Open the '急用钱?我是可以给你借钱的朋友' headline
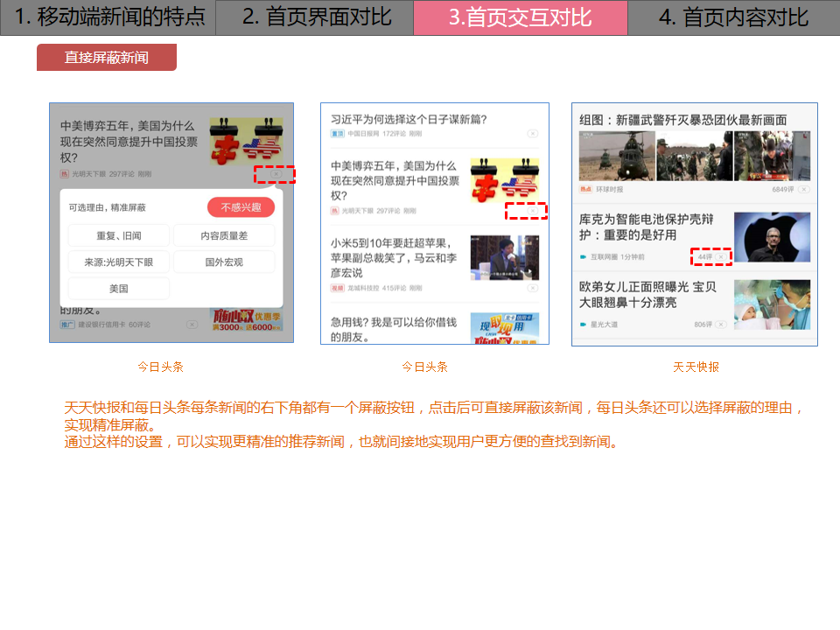The height and width of the screenshot is (630, 840). point(394,330)
